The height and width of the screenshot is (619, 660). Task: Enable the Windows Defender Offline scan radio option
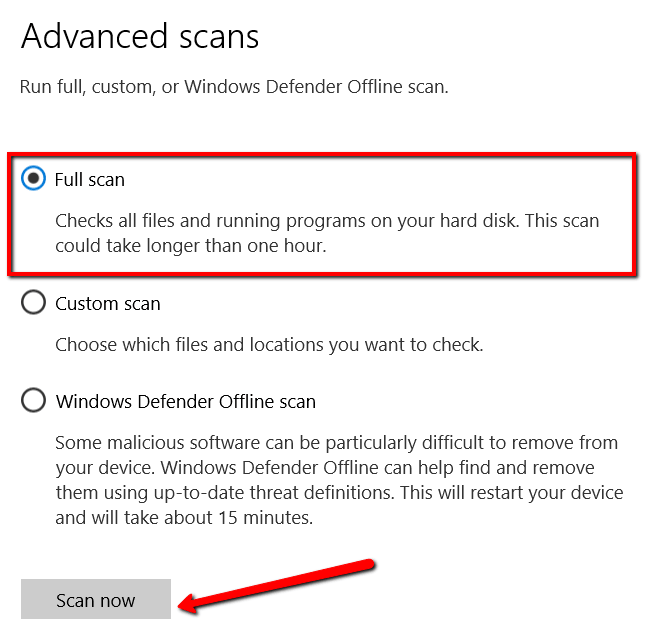click(x=34, y=401)
